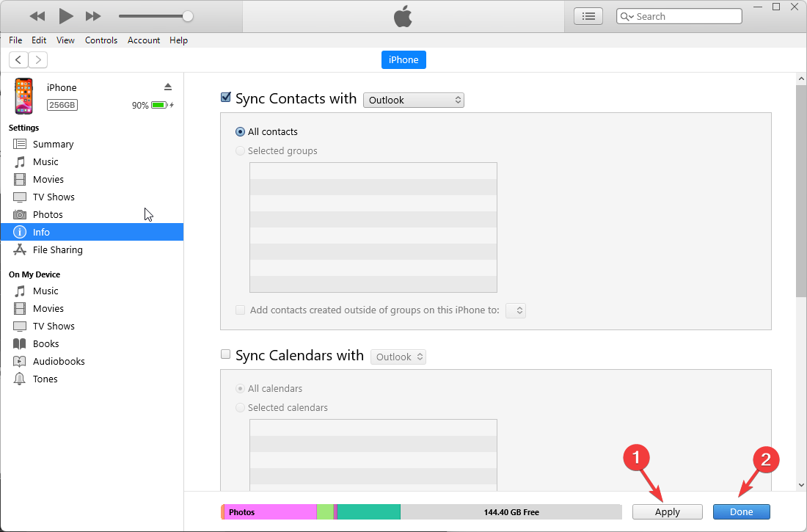The height and width of the screenshot is (532, 807).
Task: Click the Apply button
Action: tap(668, 512)
